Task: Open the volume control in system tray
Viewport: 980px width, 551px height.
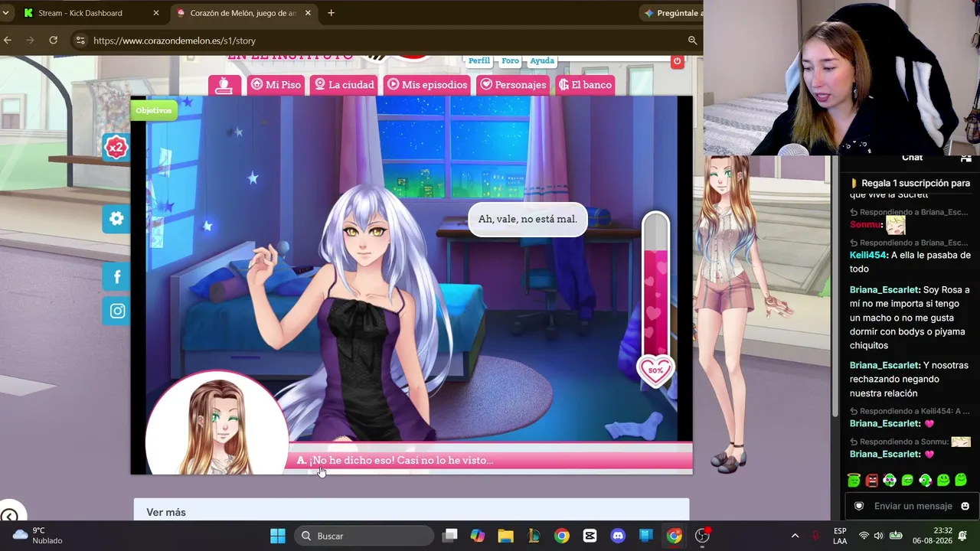Action: (x=878, y=536)
